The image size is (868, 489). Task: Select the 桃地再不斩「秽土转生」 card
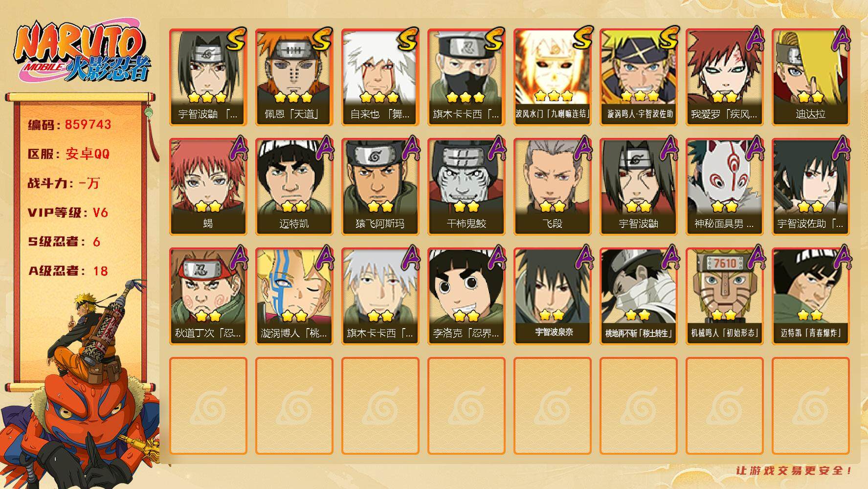pos(638,296)
